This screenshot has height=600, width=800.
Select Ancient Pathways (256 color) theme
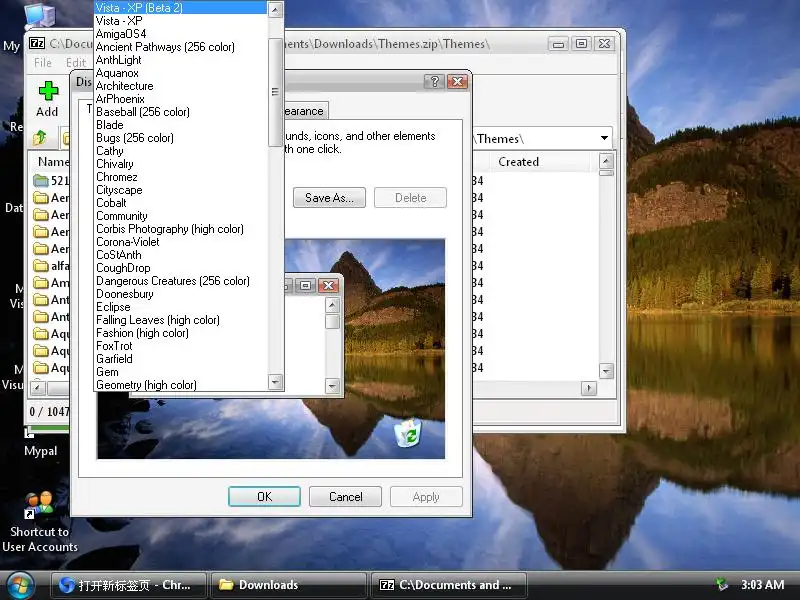[181, 47]
